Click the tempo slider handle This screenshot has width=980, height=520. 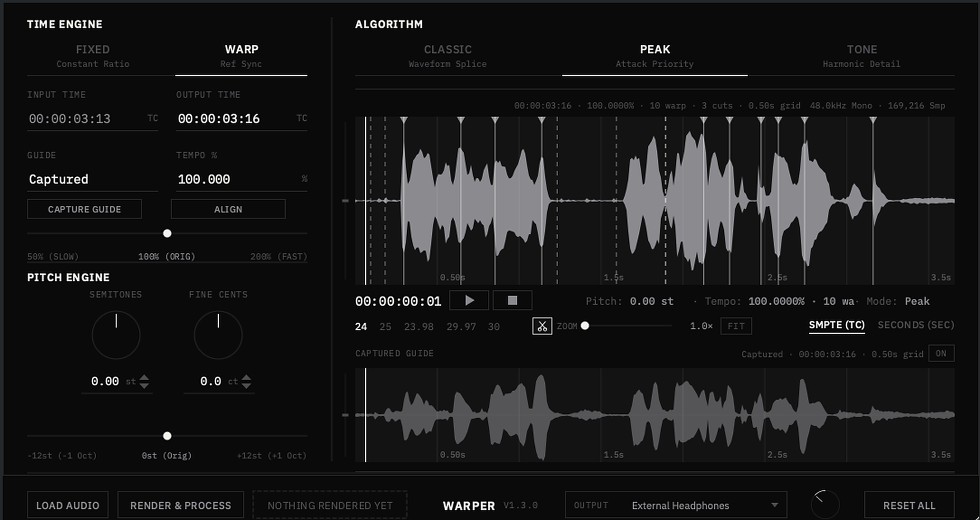[167, 233]
